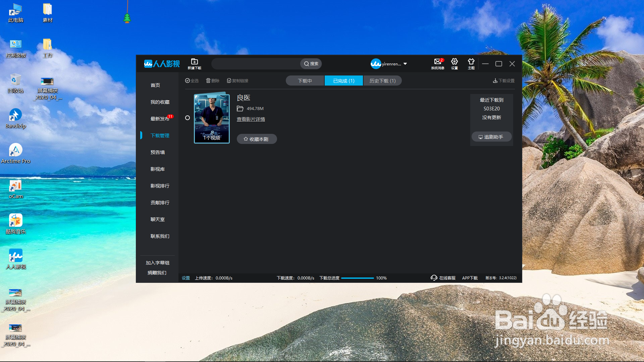This screenshot has width=644, height=362.
Task: Open 贡献排行 in sidebar
Action: pyautogui.click(x=160, y=203)
